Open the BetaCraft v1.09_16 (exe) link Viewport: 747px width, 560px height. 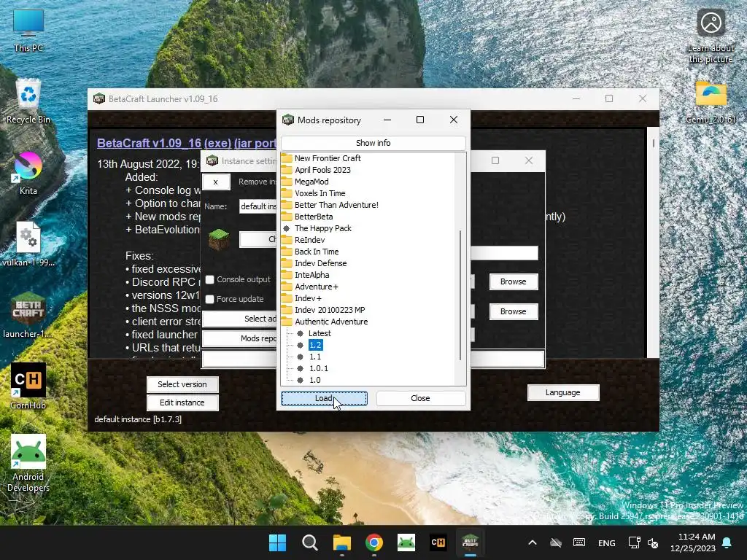[186, 143]
